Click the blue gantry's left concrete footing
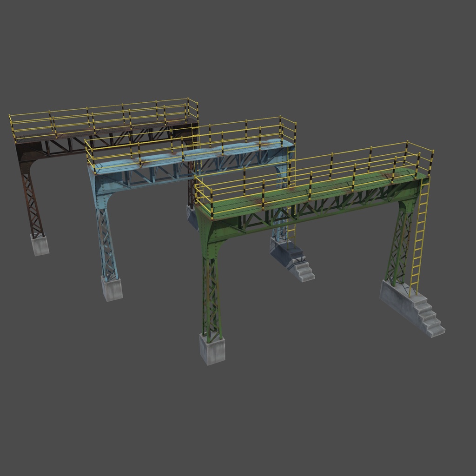 point(112,288)
